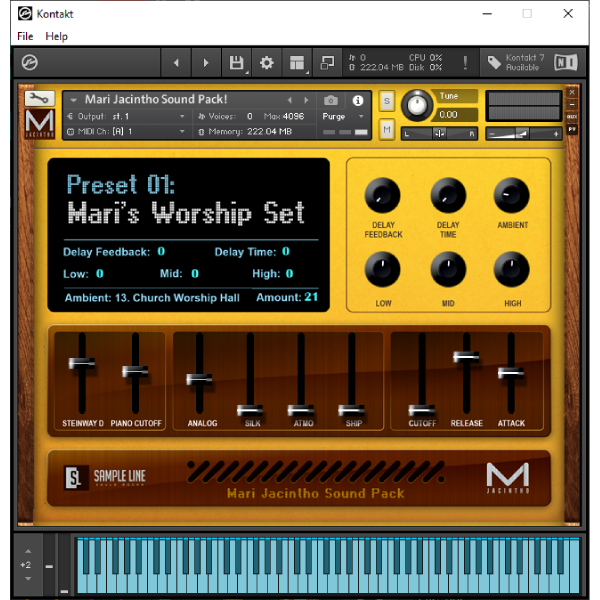
Task: Shift the keyboard octave up
Action: point(28,551)
